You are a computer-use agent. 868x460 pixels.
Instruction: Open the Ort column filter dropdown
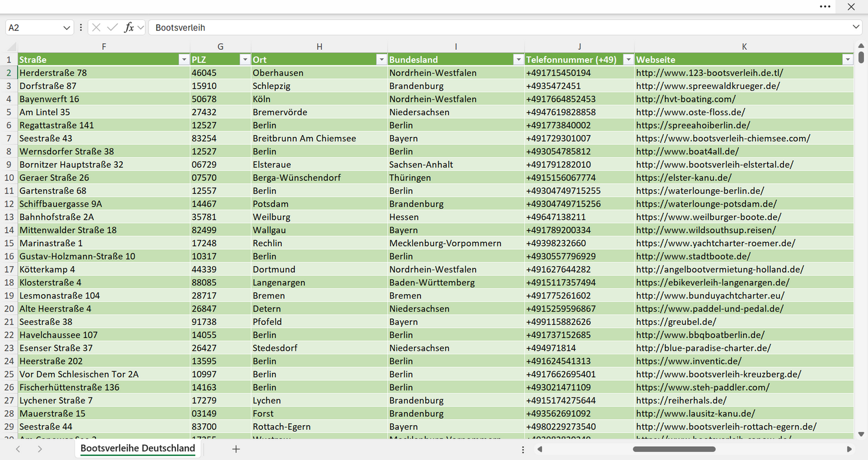(381, 59)
